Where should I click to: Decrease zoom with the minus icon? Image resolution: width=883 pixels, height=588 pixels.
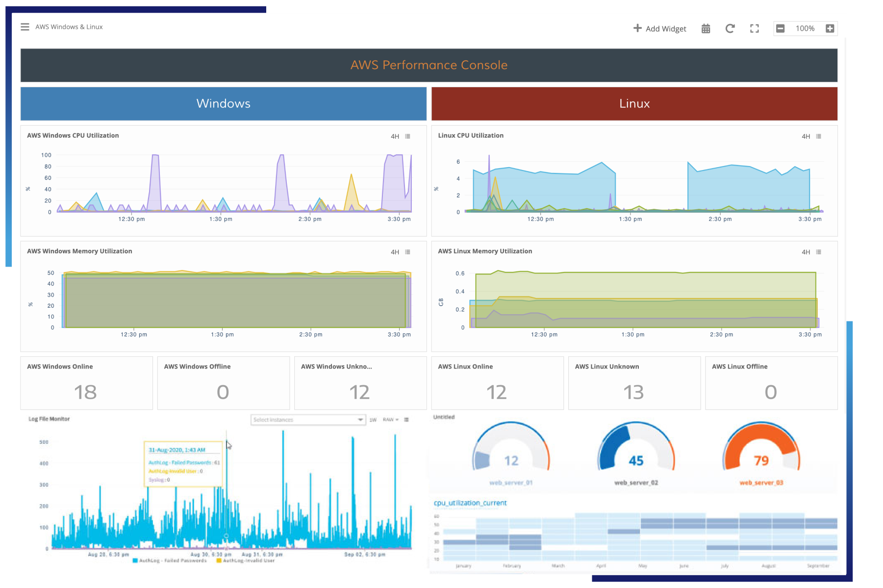pos(781,28)
